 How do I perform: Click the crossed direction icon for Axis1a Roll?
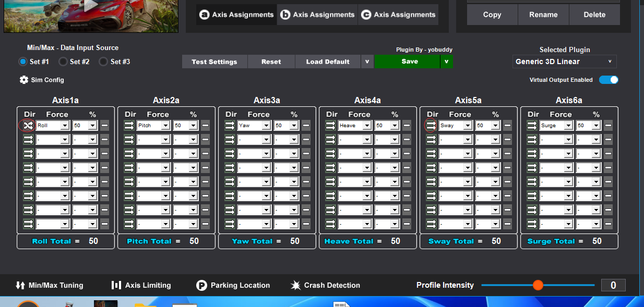tap(28, 126)
